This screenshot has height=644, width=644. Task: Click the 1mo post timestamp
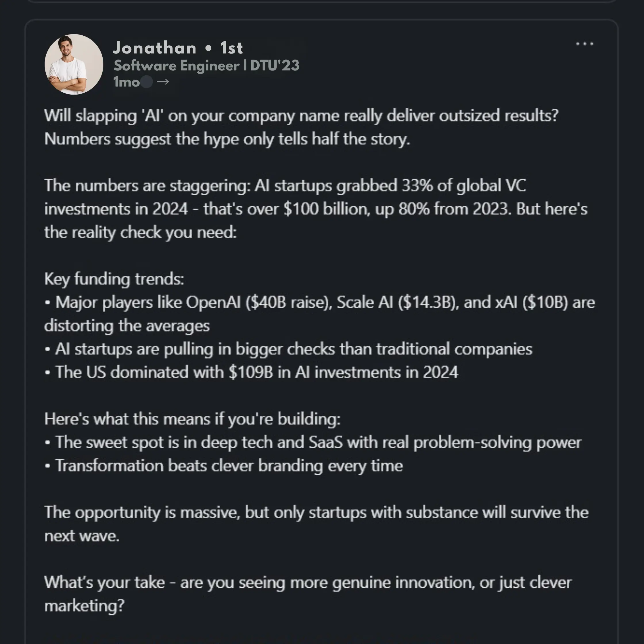click(126, 82)
